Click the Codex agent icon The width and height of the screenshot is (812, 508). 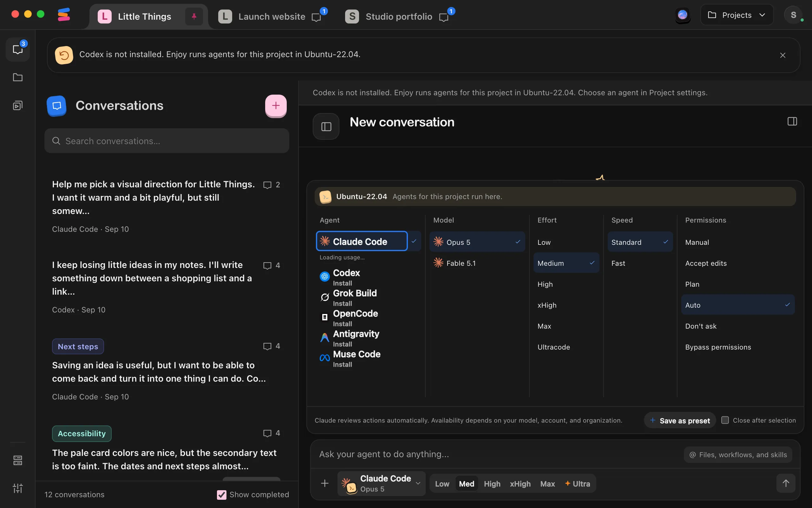click(324, 276)
